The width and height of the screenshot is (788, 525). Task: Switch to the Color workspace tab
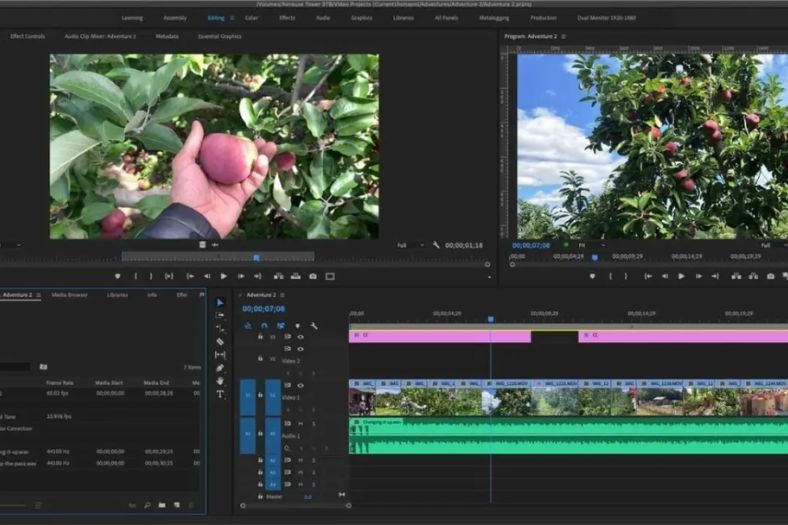click(251, 18)
